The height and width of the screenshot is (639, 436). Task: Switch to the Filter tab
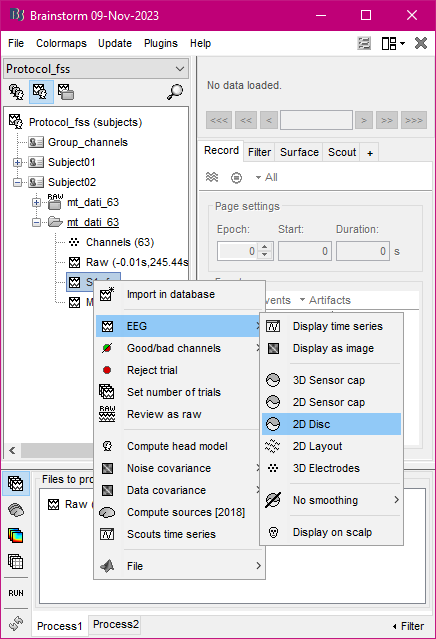click(259, 152)
